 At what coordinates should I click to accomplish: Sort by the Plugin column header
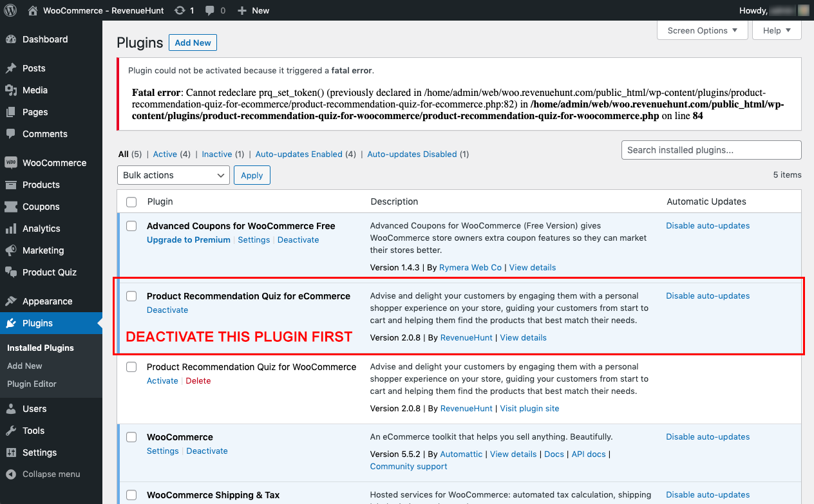(x=160, y=202)
